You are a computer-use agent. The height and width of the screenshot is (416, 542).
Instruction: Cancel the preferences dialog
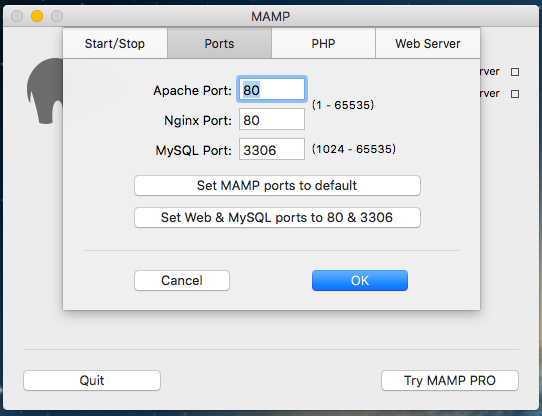(x=182, y=280)
